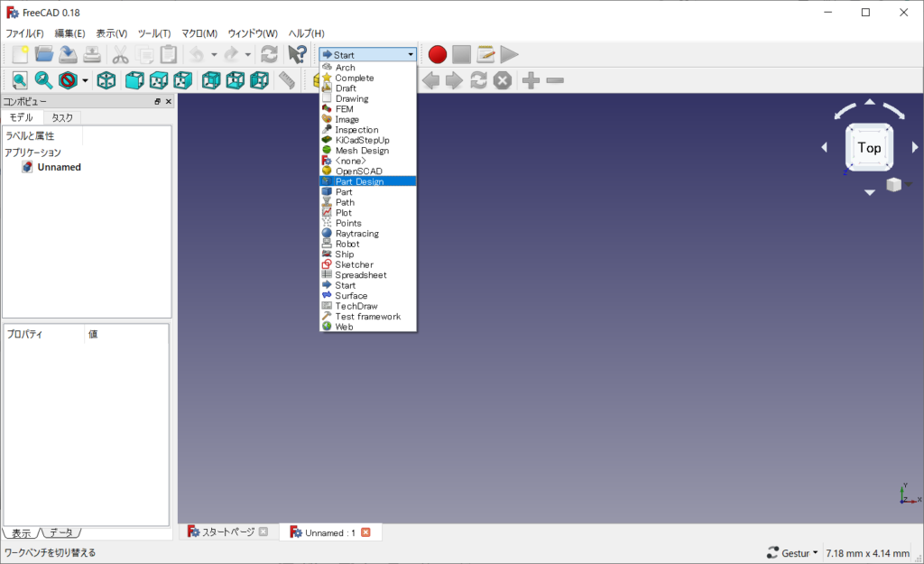The height and width of the screenshot is (564, 924).
Task: Collapse the Start workbench selector combo box
Action: coord(368,54)
